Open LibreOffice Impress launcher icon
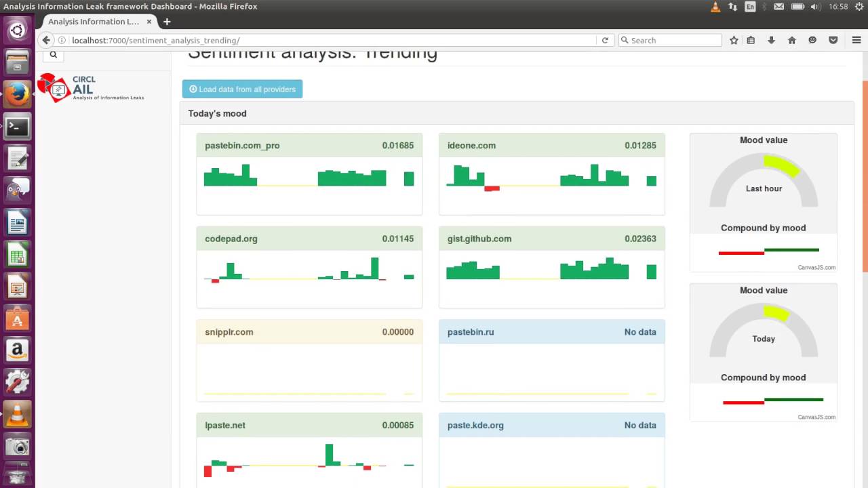This screenshot has height=488, width=868. [17, 287]
